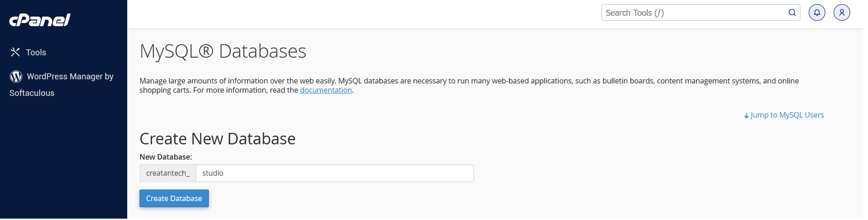Click the cPanel logo
This screenshot has width=868, height=220.
point(40,20)
